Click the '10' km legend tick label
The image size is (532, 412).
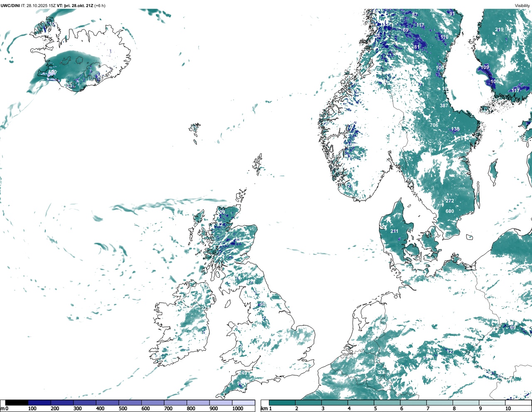pyautogui.click(x=508, y=409)
